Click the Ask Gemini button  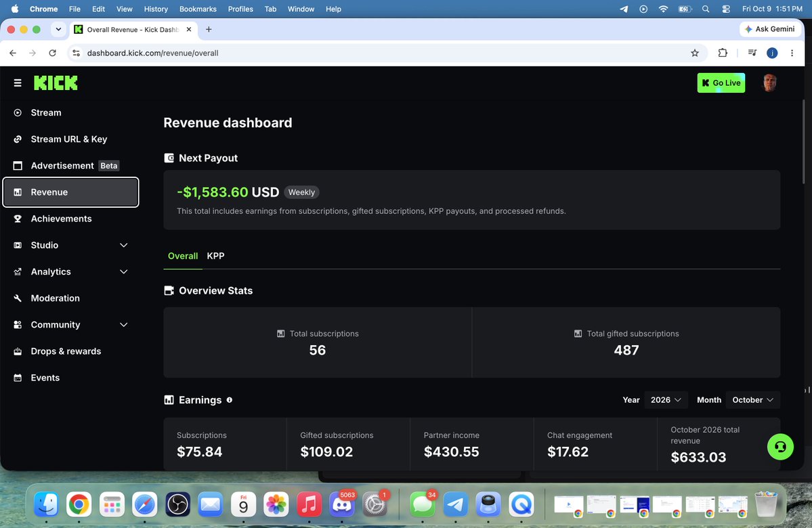(769, 29)
